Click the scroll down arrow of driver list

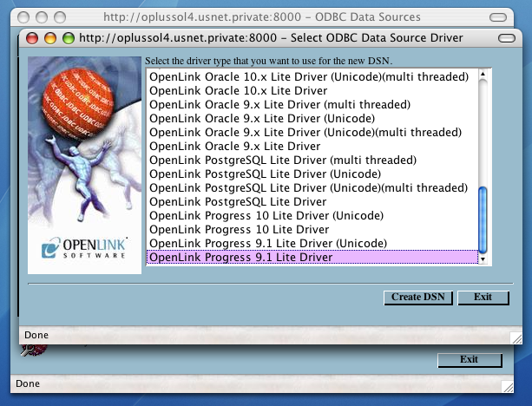coord(483,259)
